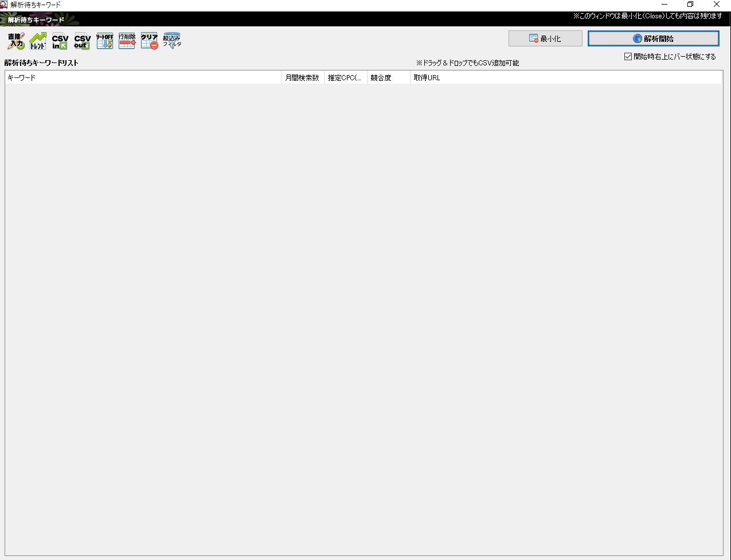Click the 競合度 column header
This screenshot has height=560, width=731.
388,77
